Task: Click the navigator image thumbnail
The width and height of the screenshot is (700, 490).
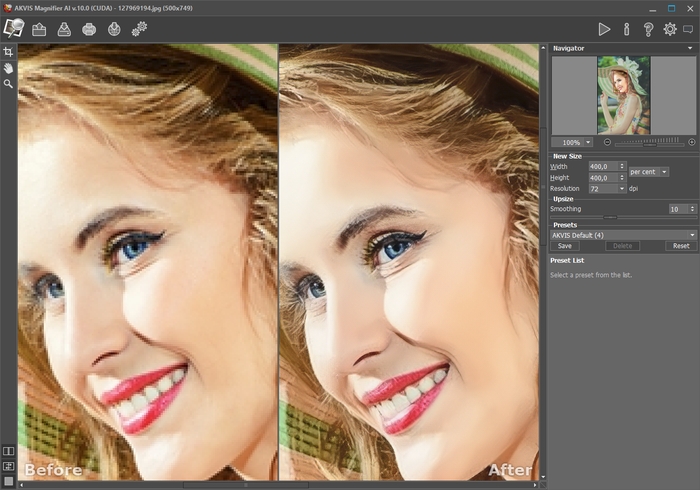Action: click(x=624, y=95)
